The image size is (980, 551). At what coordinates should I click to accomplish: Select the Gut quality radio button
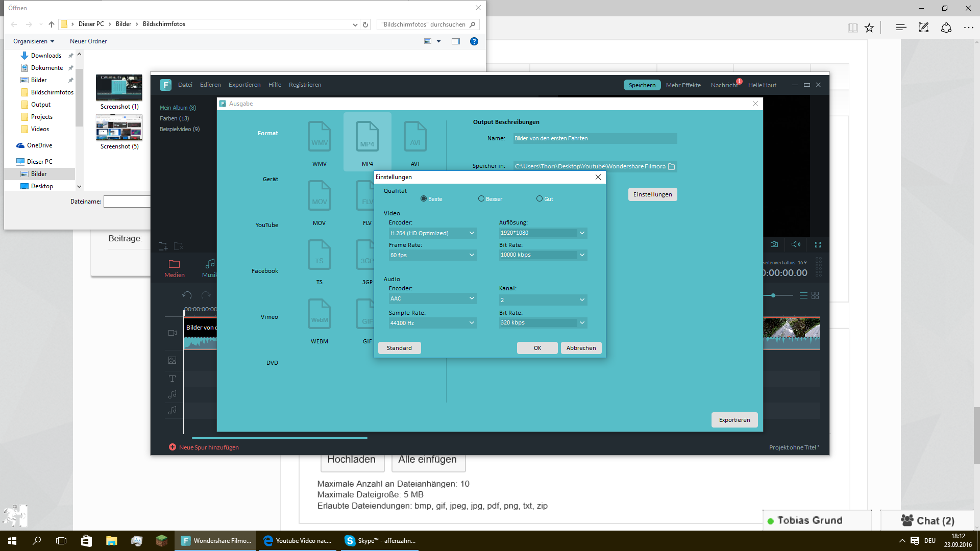(x=540, y=199)
